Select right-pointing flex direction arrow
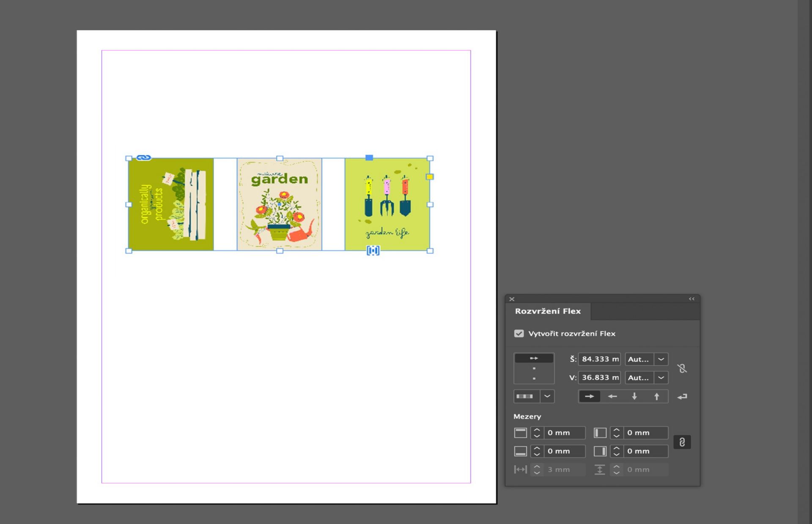 pyautogui.click(x=589, y=396)
